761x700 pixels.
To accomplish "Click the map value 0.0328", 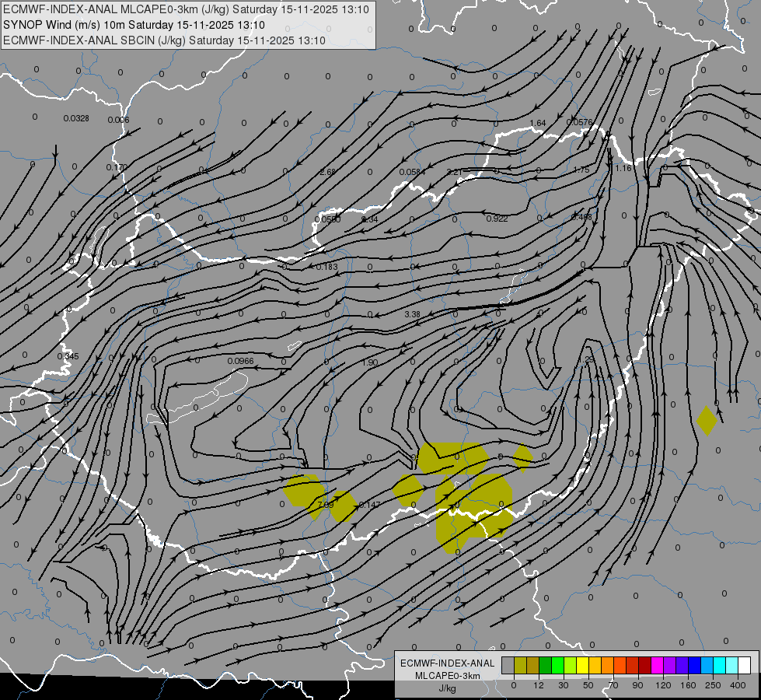I will 76,118.
